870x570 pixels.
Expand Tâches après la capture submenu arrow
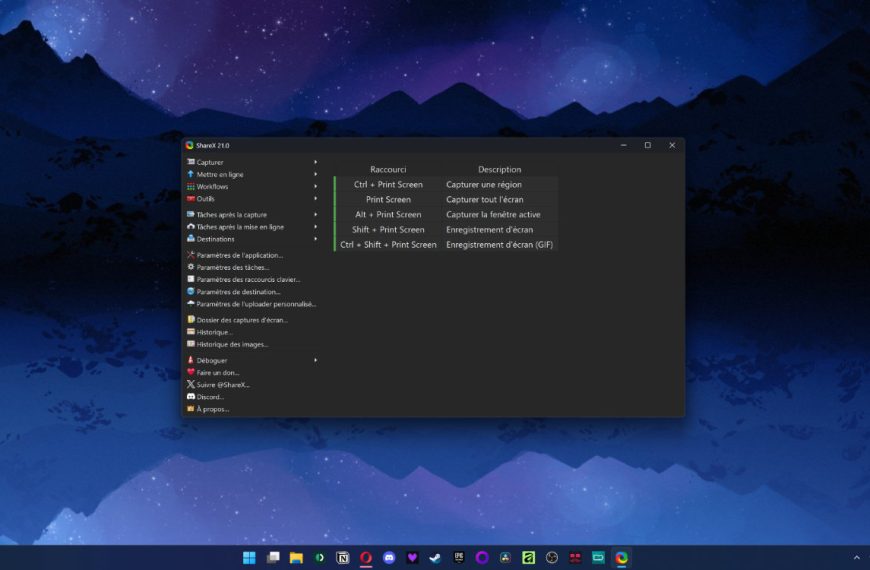click(316, 215)
